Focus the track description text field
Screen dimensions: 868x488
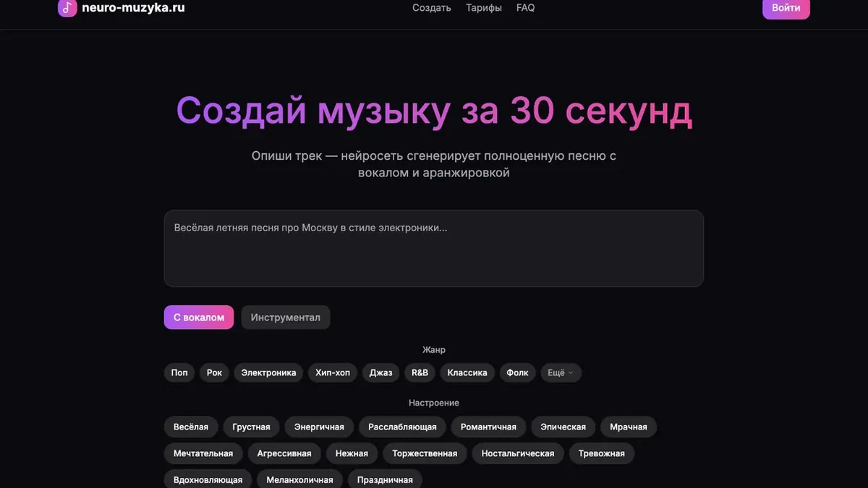coord(434,248)
